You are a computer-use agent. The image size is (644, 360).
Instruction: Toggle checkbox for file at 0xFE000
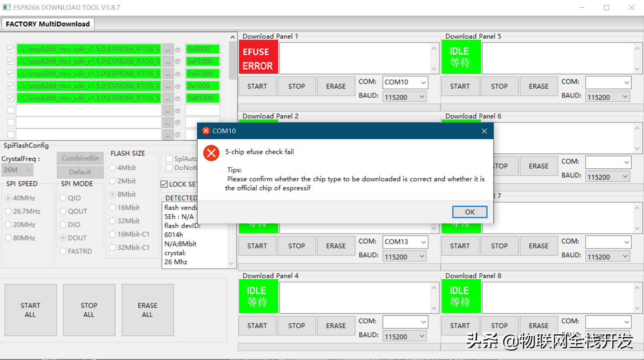click(11, 61)
